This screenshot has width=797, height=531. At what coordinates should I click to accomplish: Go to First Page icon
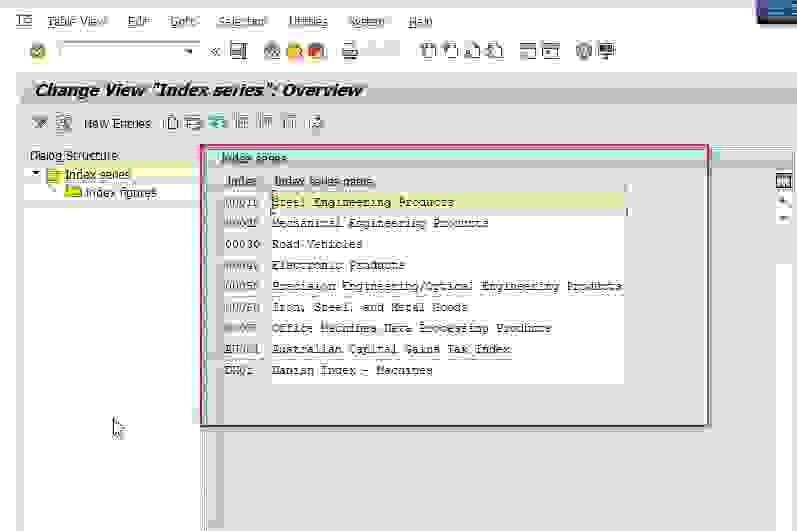pyautogui.click(x=428, y=51)
